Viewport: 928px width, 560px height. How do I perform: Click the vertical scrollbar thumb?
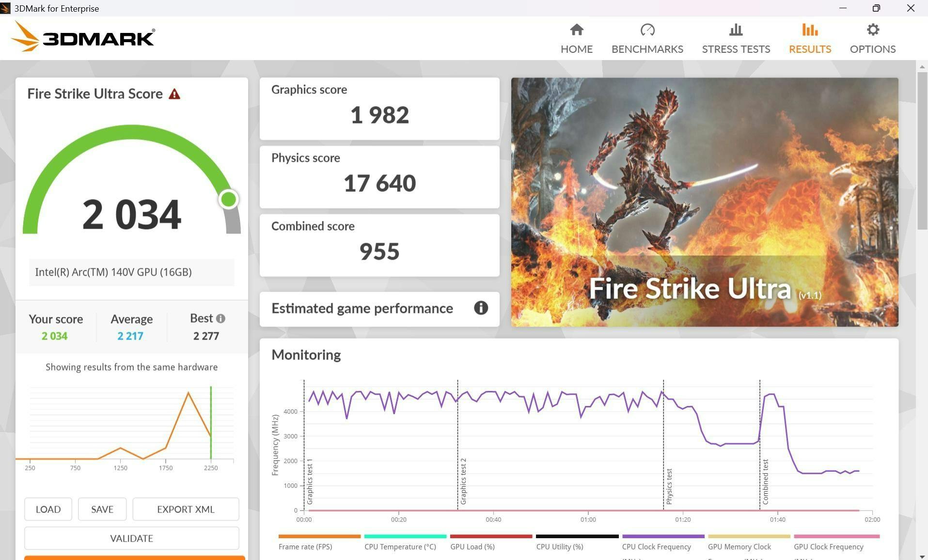(x=922, y=151)
